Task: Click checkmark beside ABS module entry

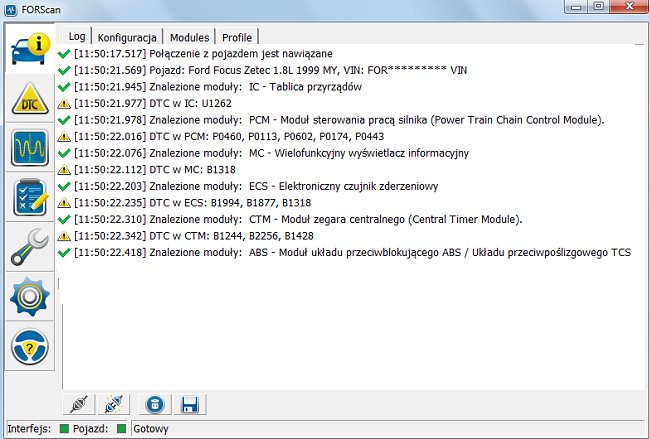Action: pyautogui.click(x=64, y=252)
